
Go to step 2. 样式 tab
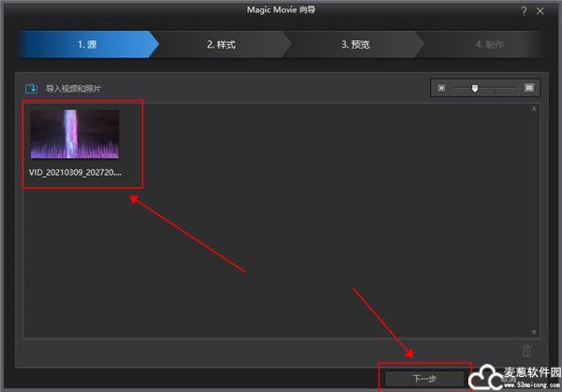(x=221, y=44)
